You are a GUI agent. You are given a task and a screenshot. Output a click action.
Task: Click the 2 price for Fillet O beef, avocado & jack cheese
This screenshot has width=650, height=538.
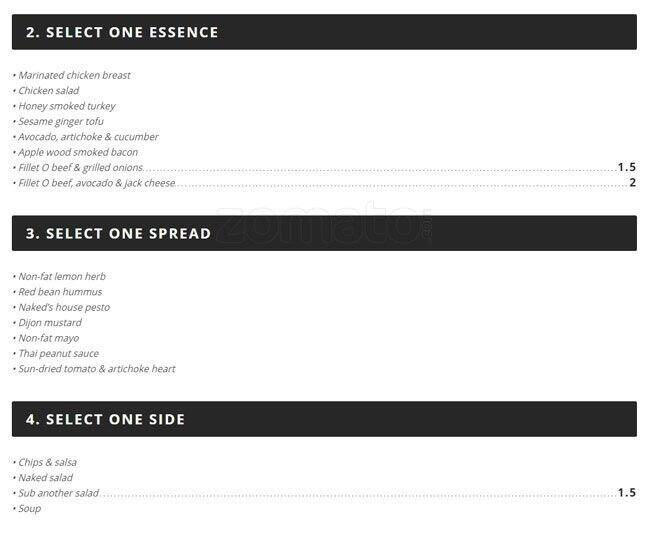(632, 183)
